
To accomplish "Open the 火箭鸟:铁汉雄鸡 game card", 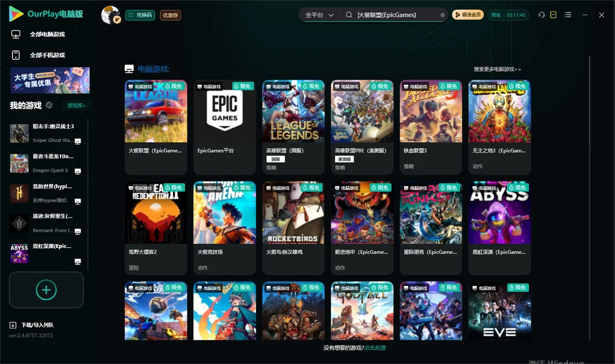I will tap(293, 228).
